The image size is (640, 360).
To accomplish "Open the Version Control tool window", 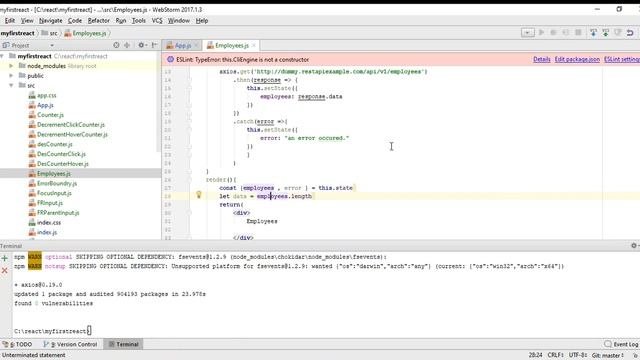I will point(70,344).
